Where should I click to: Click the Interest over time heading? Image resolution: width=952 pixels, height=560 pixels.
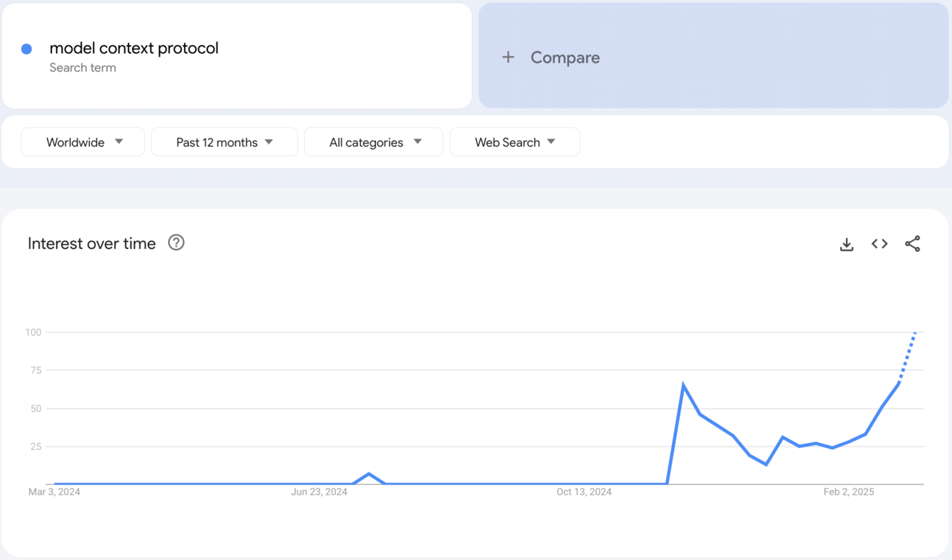pyautogui.click(x=92, y=244)
